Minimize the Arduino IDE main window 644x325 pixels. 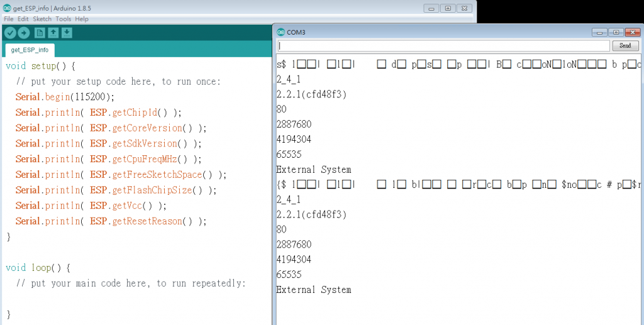431,8
